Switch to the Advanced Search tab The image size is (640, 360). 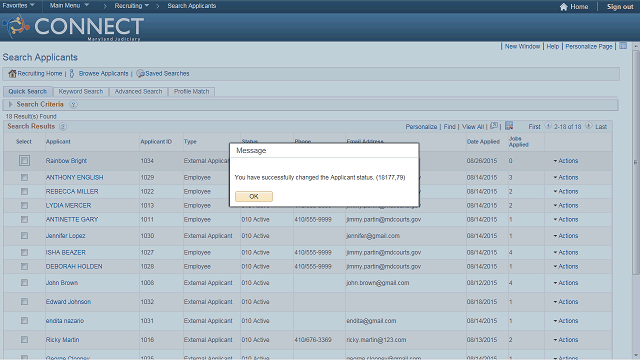[138, 91]
